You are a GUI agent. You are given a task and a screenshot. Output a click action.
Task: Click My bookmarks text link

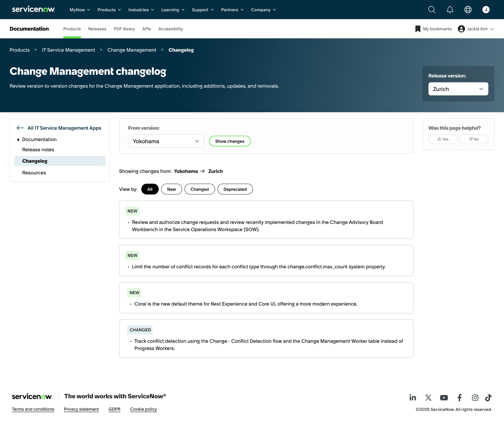[437, 29]
